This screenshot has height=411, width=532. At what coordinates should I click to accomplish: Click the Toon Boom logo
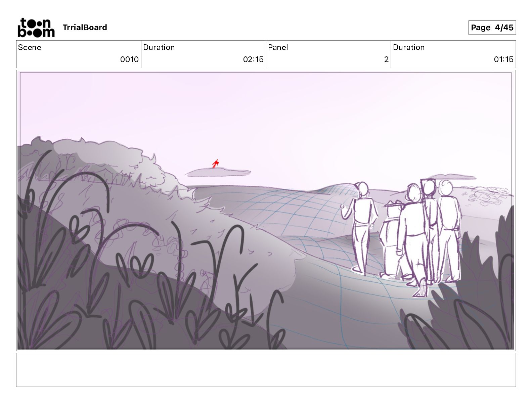(36, 28)
